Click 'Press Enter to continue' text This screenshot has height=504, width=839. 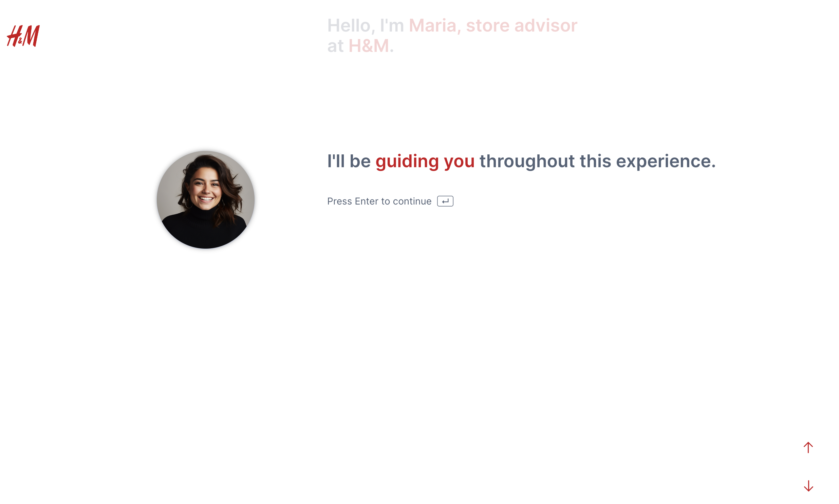tap(379, 201)
